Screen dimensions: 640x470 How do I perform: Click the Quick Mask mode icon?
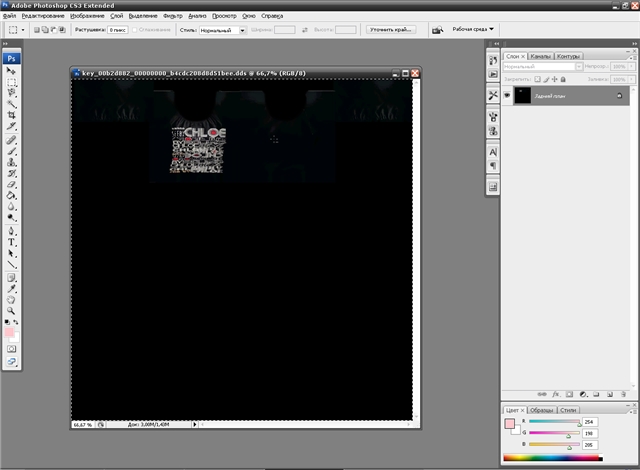coord(12,348)
